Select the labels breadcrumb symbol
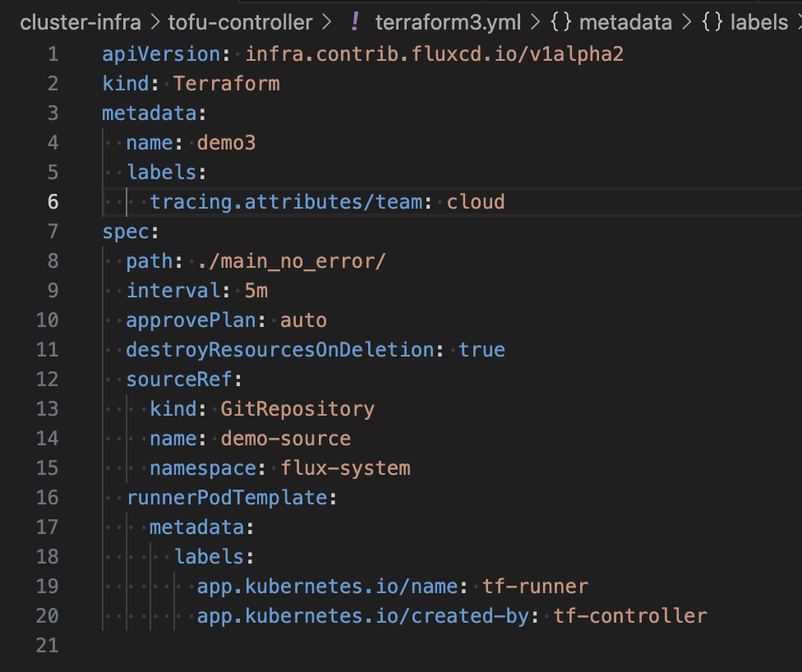 tap(759, 22)
